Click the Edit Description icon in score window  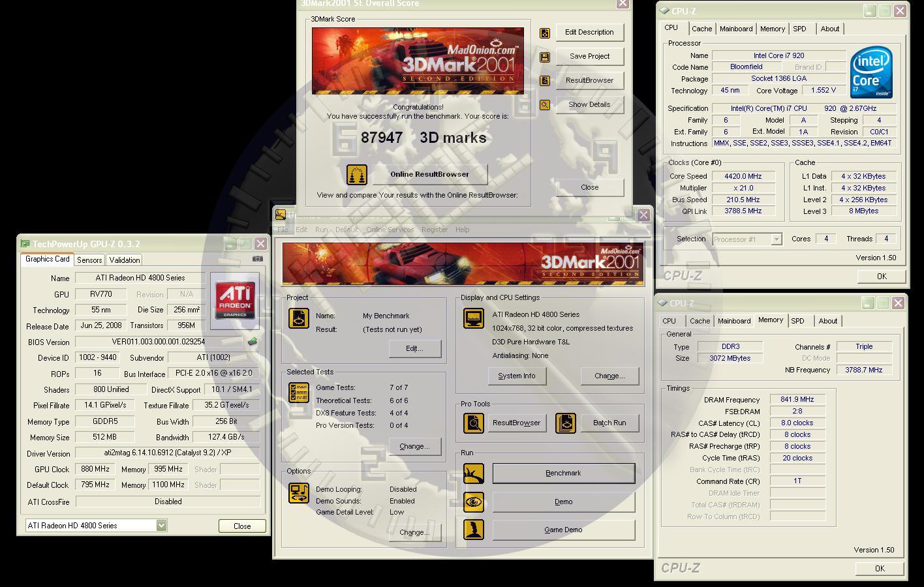click(x=545, y=33)
